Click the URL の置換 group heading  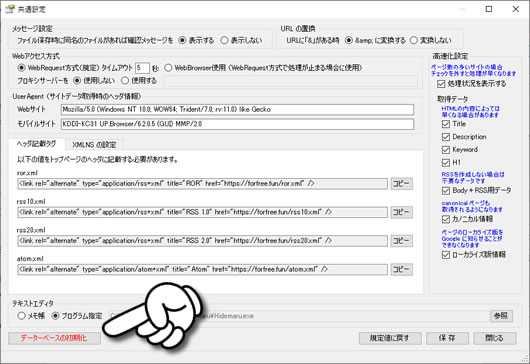tap(298, 29)
